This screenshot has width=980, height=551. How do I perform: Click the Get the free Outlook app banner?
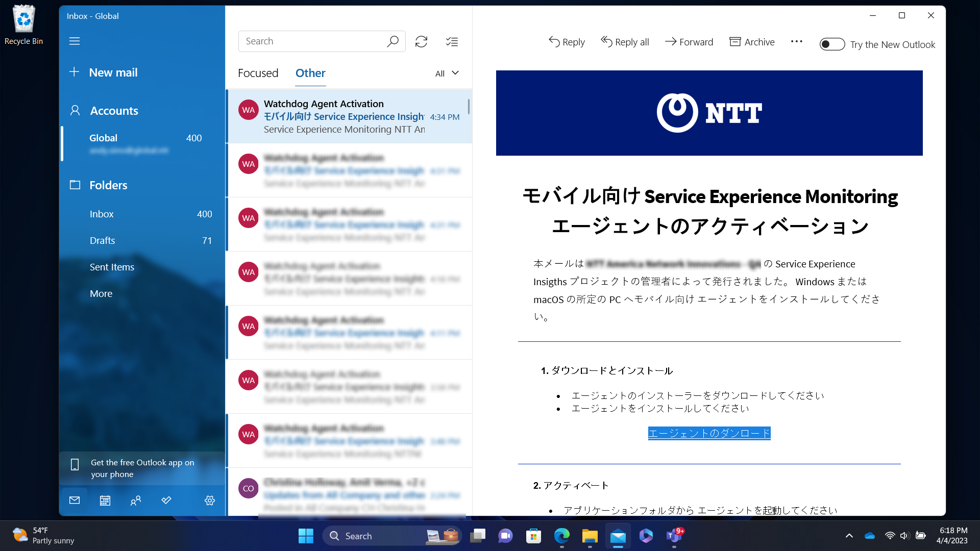[x=142, y=468]
